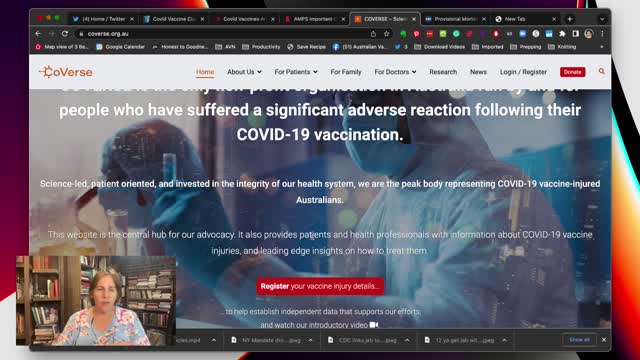Image resolution: width=640 pixels, height=360 pixels.
Task: Open the Chrome three-dot menu
Action: coord(602,34)
